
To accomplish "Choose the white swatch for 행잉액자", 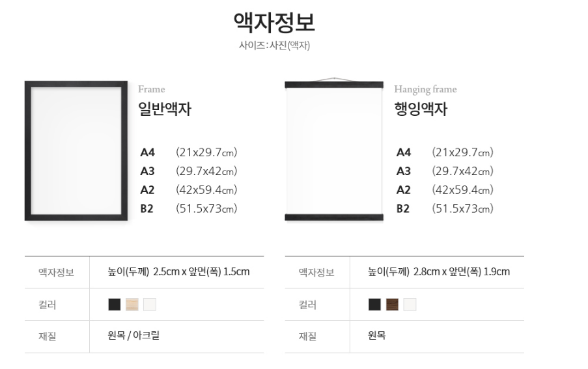I will (410, 305).
